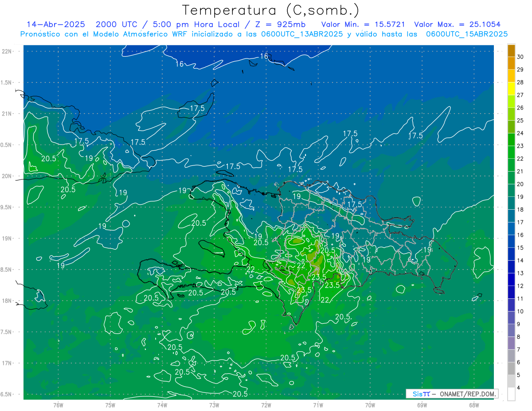Screen dimensions: 532x411
Task: Click the 72W longitude axis label
Action: pos(266,405)
